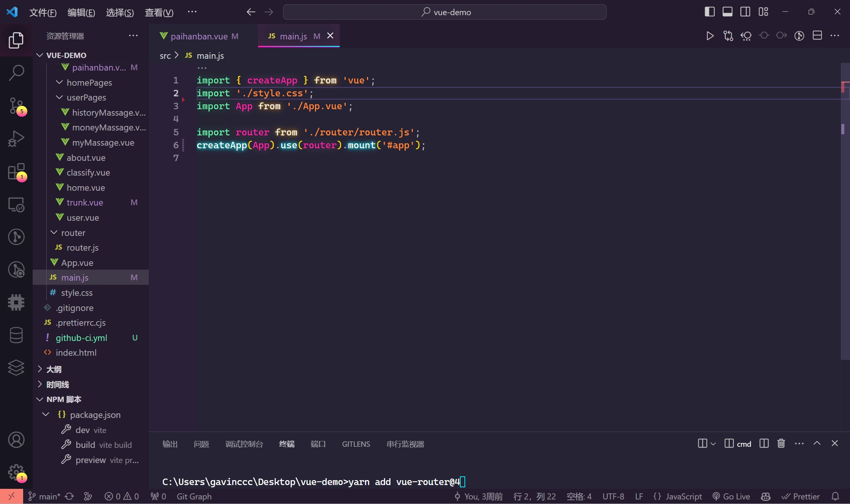Click the editor vertical scrollbar
The image size is (850, 504).
(x=845, y=211)
